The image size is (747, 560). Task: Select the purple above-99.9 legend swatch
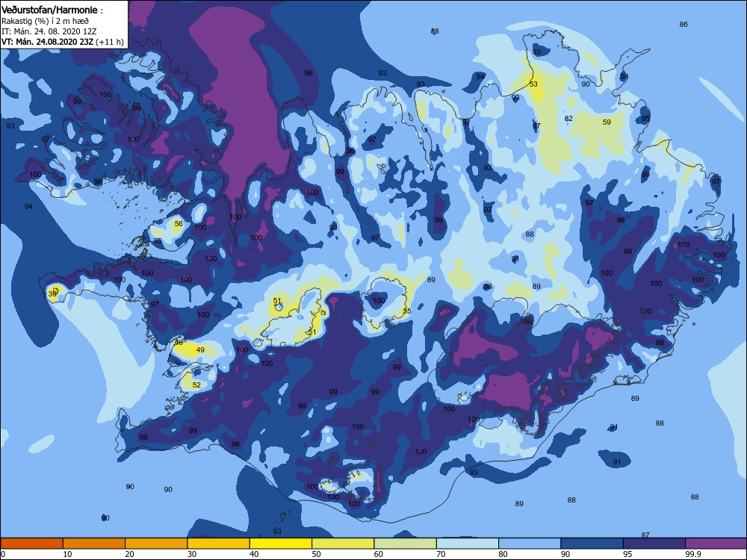[716, 544]
